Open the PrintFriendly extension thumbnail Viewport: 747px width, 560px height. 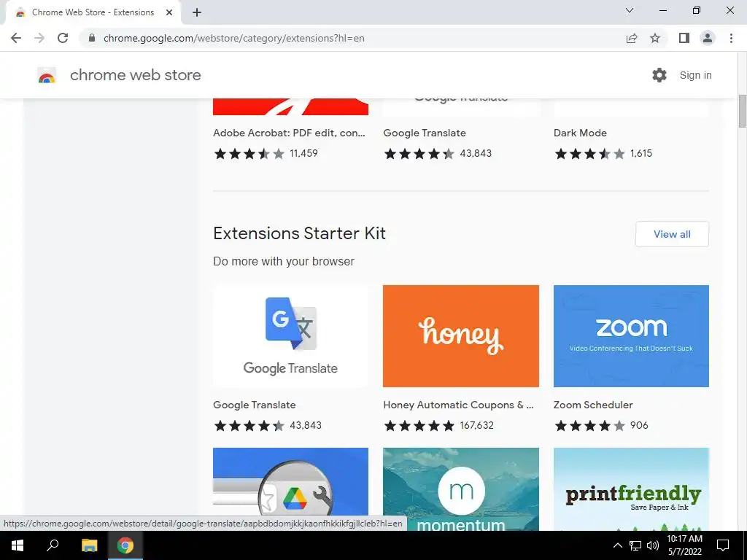(x=631, y=489)
